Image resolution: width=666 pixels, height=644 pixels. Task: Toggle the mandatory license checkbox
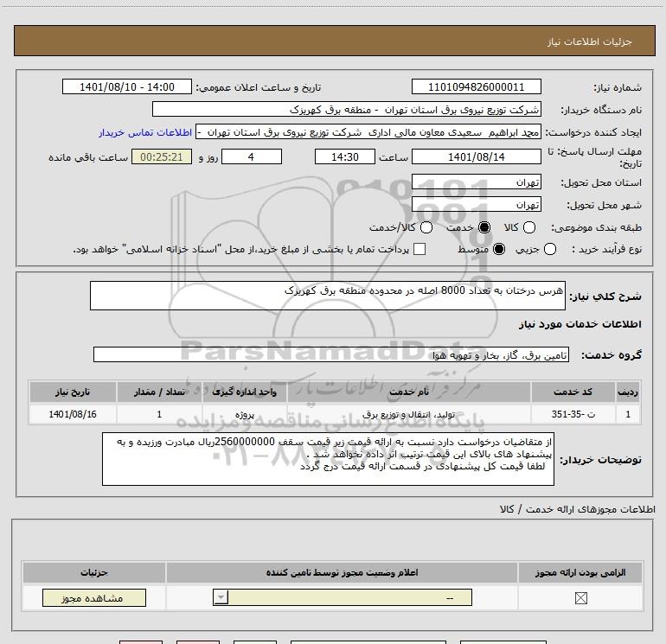tap(580, 598)
